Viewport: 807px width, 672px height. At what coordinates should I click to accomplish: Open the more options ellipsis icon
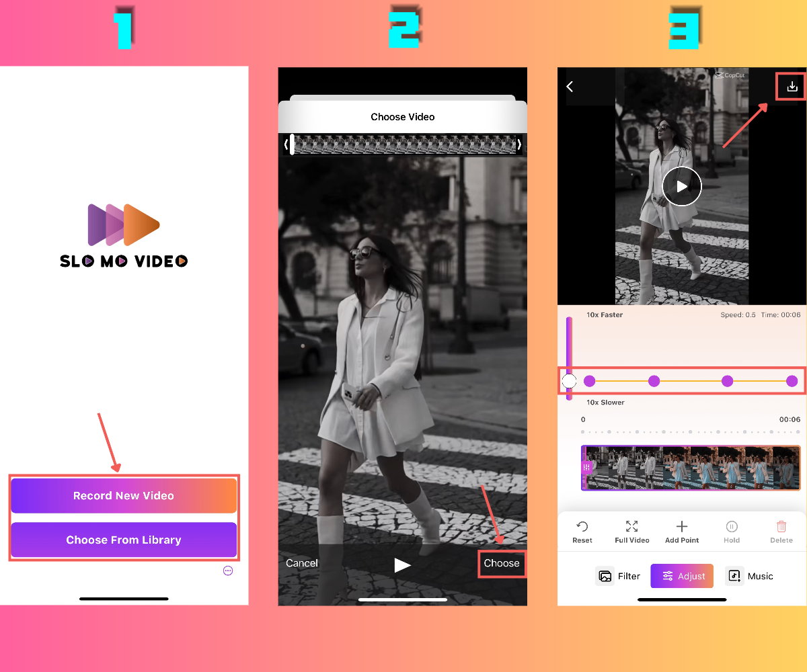(228, 571)
